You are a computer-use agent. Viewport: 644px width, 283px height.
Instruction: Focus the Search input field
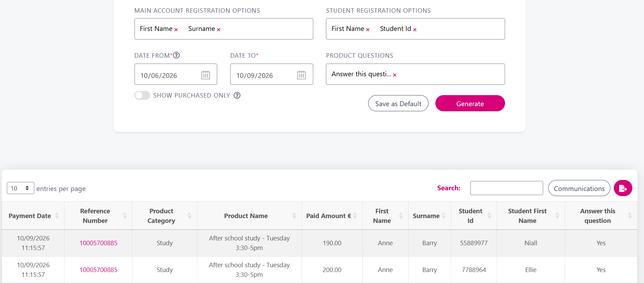506,188
